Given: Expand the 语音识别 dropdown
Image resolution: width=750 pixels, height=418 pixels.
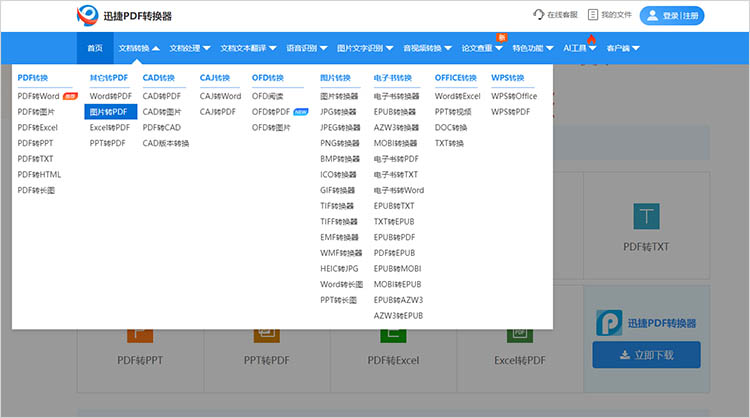Looking at the screenshot, I should click(x=307, y=48).
